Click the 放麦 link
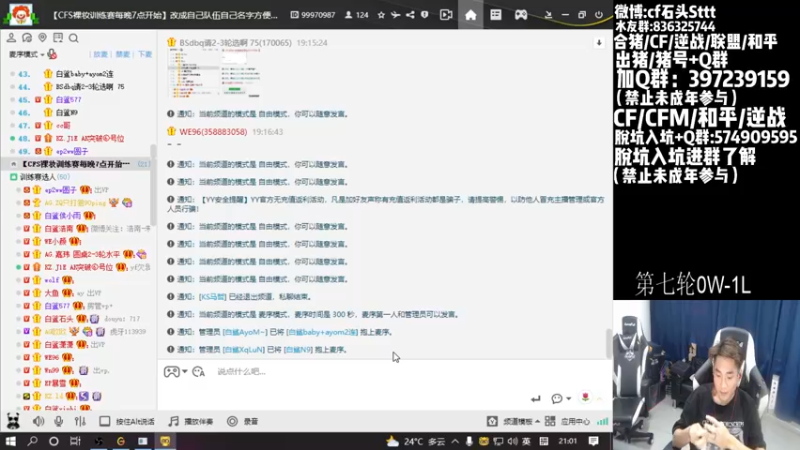This screenshot has width=800, height=450. coord(101,54)
